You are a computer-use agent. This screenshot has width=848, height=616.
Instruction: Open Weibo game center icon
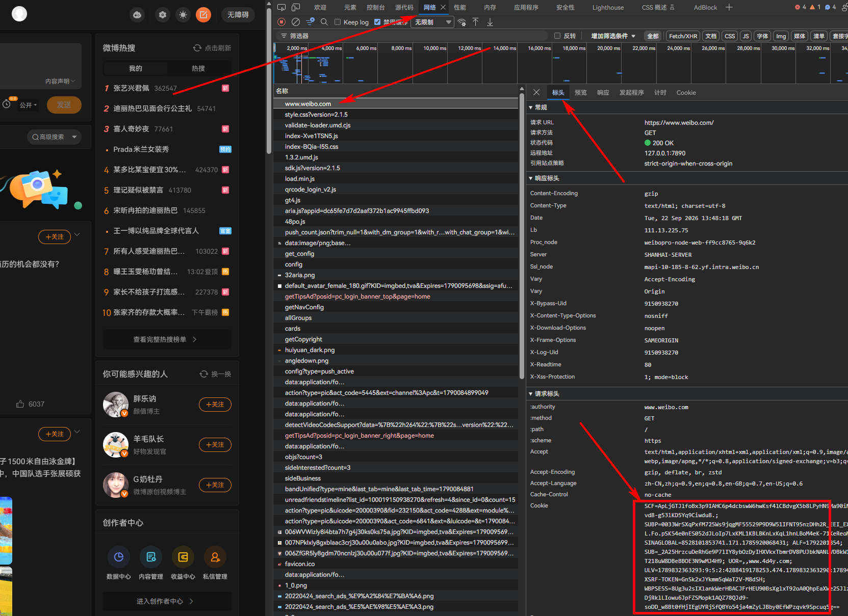click(137, 15)
